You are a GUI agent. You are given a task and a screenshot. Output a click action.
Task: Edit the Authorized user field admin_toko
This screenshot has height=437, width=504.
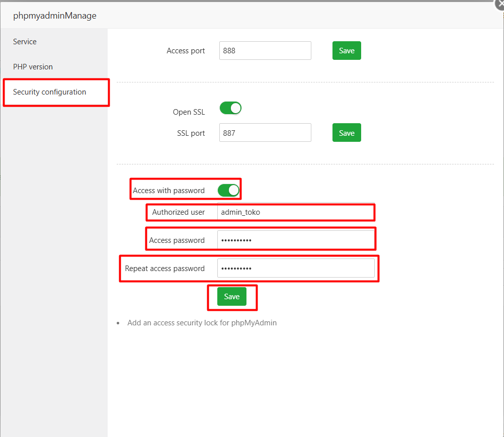(296, 212)
